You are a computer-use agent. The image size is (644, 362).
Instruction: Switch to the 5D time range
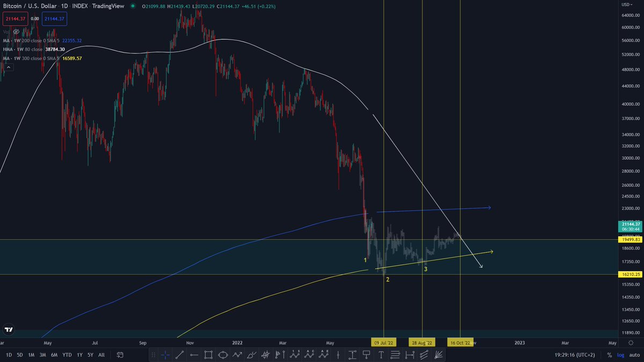(20, 354)
